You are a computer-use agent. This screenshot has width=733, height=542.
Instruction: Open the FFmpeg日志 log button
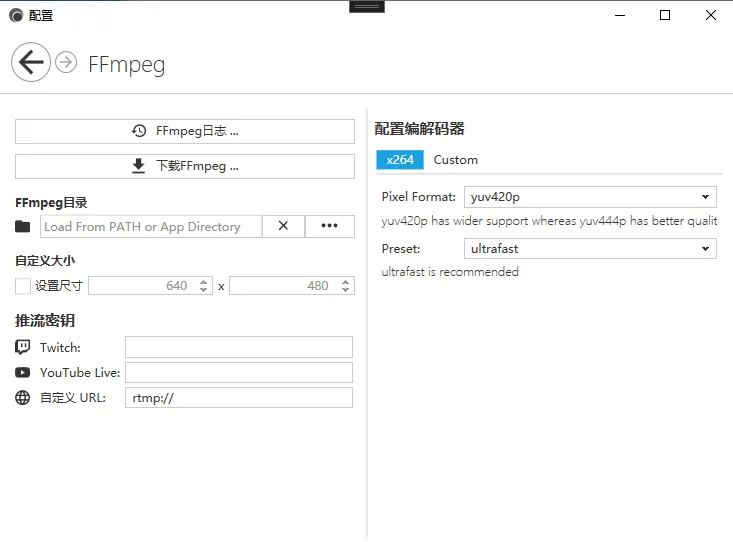(185, 131)
